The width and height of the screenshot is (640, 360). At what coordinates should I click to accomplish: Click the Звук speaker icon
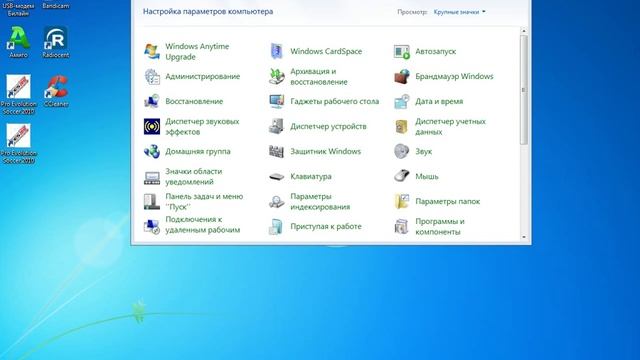click(x=402, y=151)
